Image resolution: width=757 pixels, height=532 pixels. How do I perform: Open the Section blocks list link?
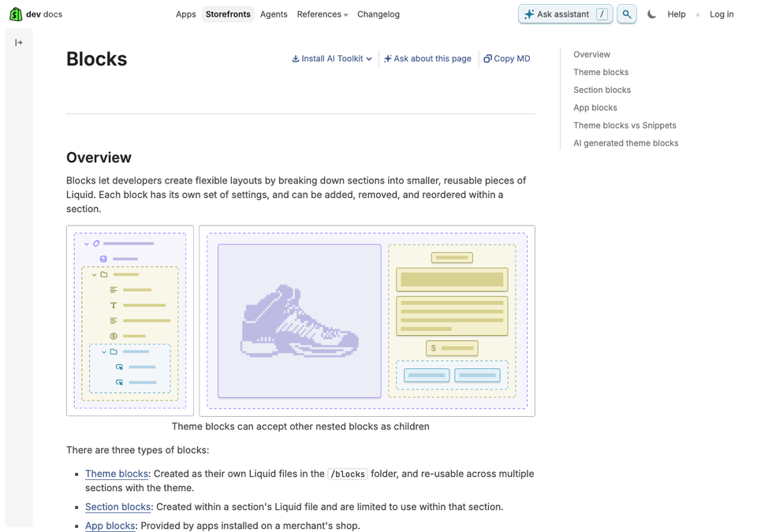[x=117, y=507]
